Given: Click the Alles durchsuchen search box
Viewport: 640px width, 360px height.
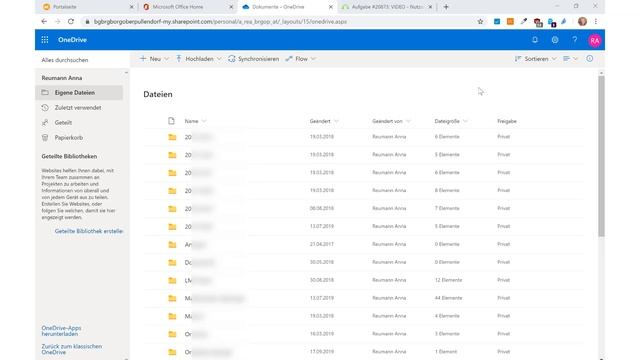Looking at the screenshot, I should (x=82, y=60).
